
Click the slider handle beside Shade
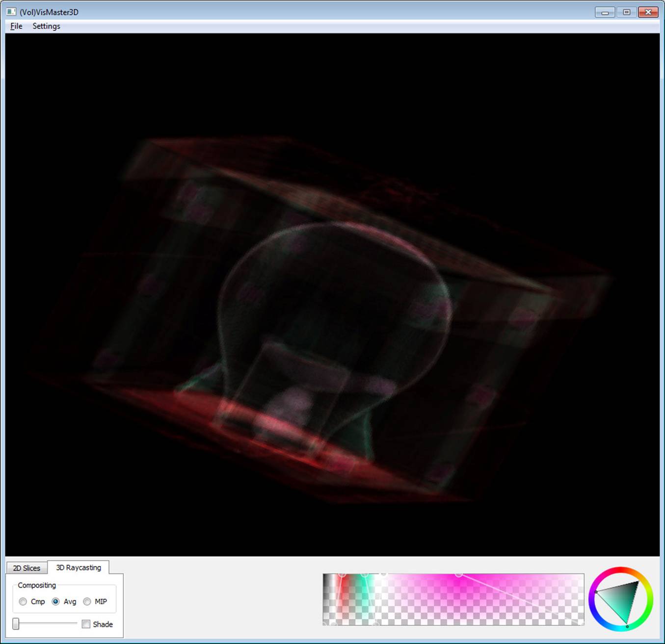(16, 623)
